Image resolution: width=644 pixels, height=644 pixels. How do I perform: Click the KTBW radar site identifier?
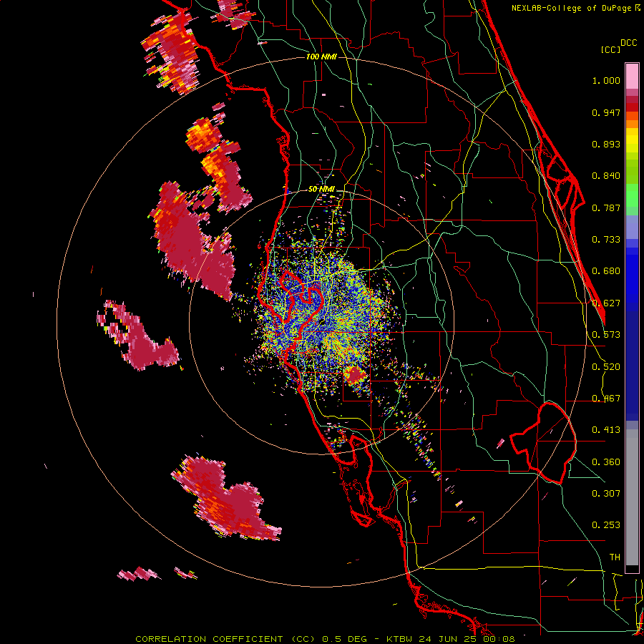point(401,639)
